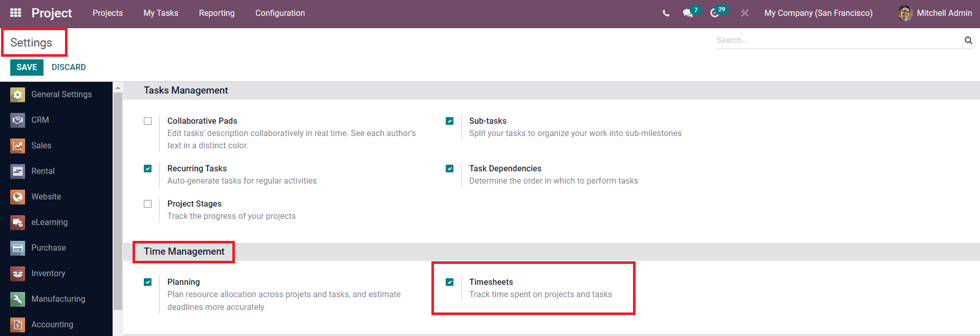Open the activities clock icon
This screenshot has width=980, height=336.
[x=714, y=13]
